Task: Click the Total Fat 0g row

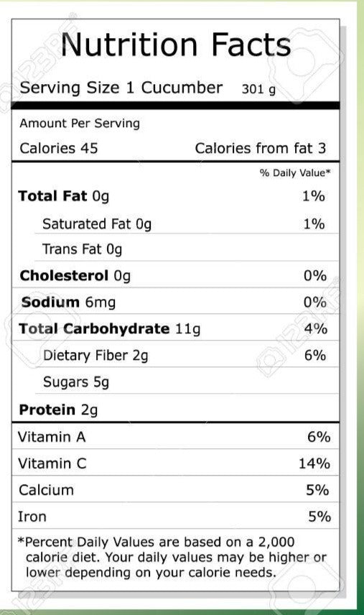Action: pos(175,196)
